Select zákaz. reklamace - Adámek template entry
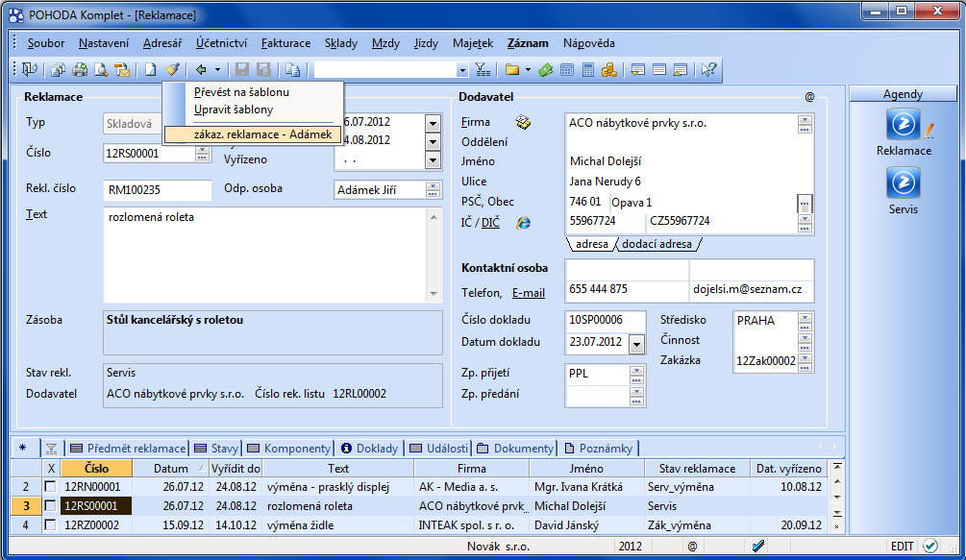Image resolution: width=966 pixels, height=560 pixels. pos(253,134)
